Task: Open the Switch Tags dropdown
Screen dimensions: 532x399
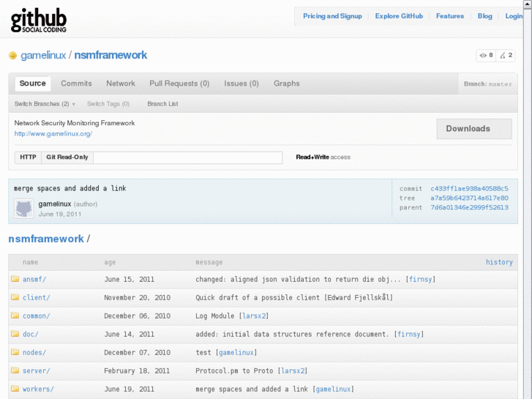Action: [x=108, y=104]
